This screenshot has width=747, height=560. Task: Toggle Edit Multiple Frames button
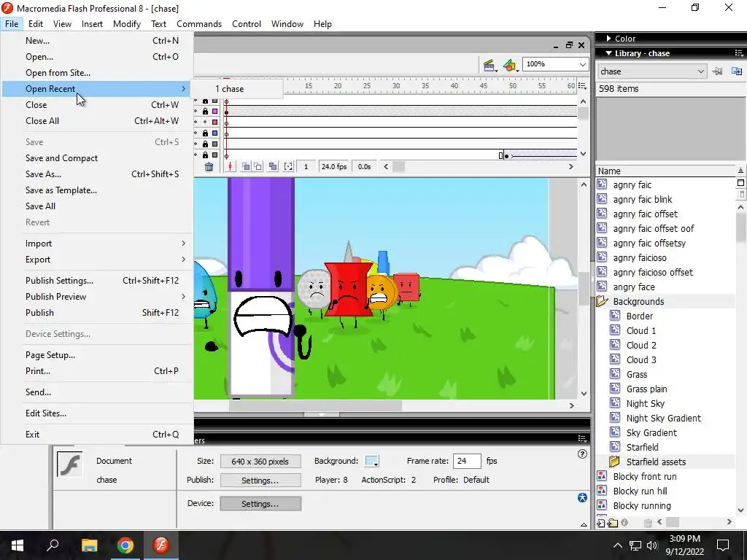[x=273, y=167]
